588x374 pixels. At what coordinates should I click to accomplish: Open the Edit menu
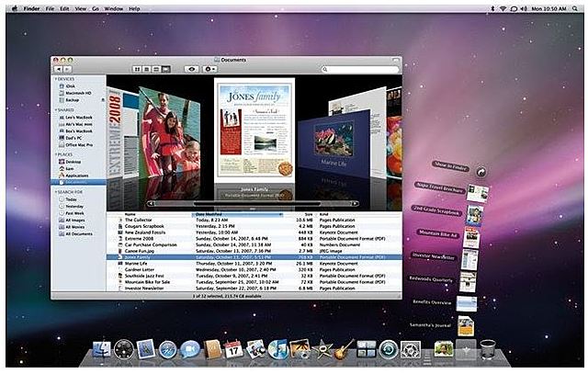[x=64, y=8]
